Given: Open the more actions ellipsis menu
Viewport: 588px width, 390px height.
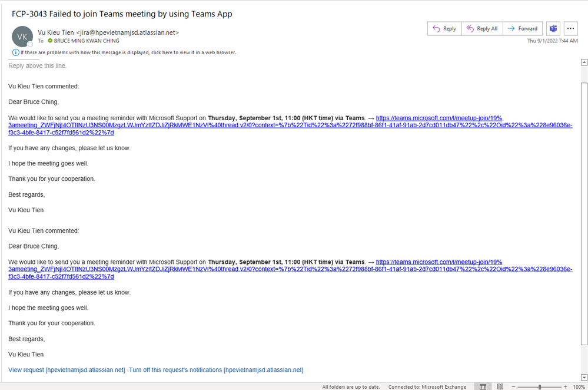Looking at the screenshot, I should 570,28.
